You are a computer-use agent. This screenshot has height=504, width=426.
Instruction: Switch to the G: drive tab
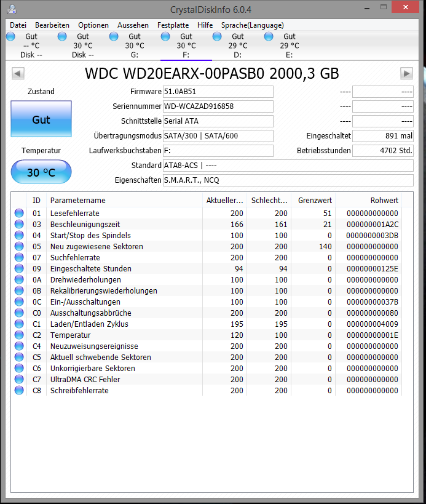click(x=135, y=46)
